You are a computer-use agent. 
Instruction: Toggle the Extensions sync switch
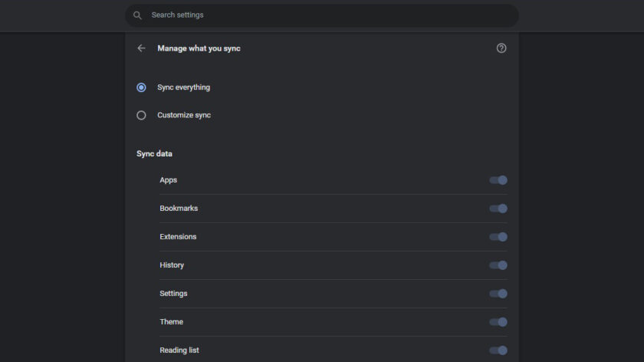pyautogui.click(x=498, y=237)
